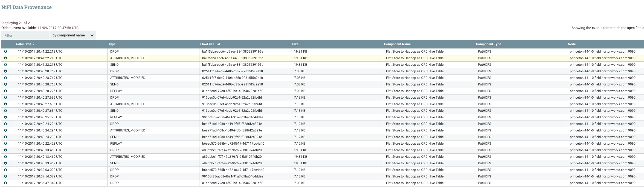Open info icon for 20:40:13.469 SEND event
This screenshot has height=195, width=644.
(x=5, y=163)
